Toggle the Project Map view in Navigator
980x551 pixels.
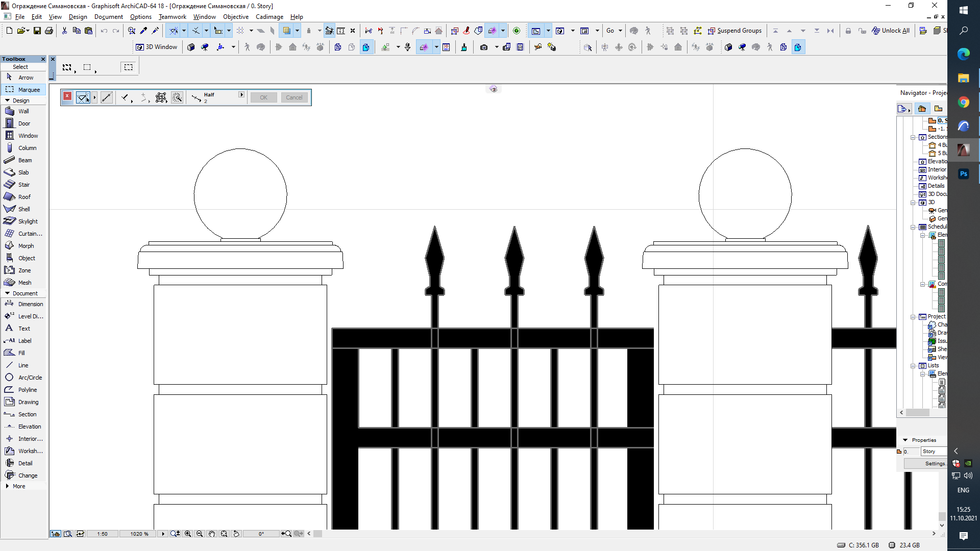coord(922,109)
